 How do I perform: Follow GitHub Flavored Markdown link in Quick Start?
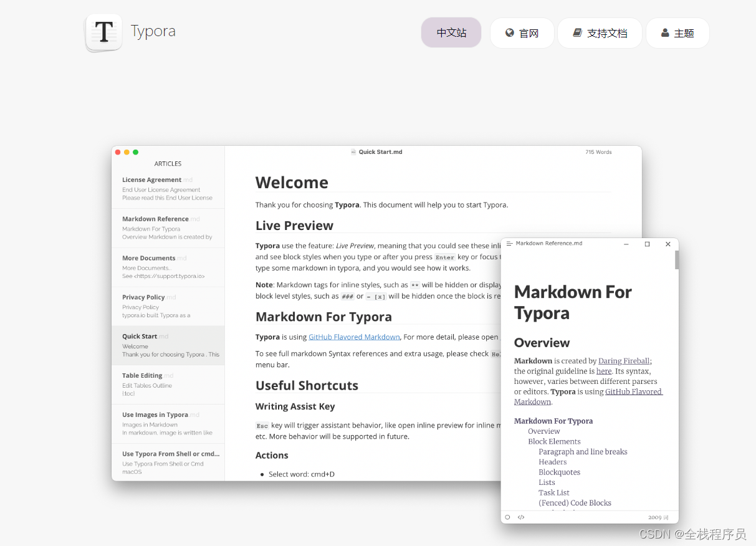[x=354, y=337]
